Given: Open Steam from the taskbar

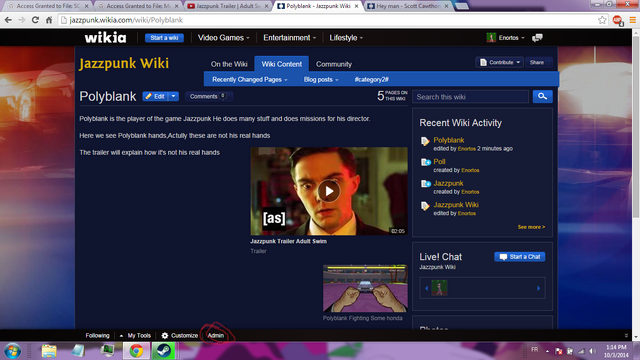Looking at the screenshot, I should (164, 351).
